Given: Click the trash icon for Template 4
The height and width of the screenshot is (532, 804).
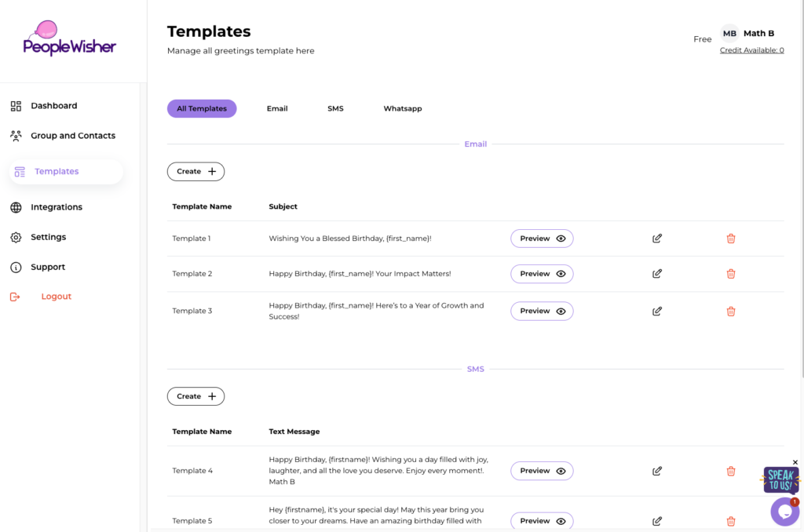Looking at the screenshot, I should click(731, 471).
